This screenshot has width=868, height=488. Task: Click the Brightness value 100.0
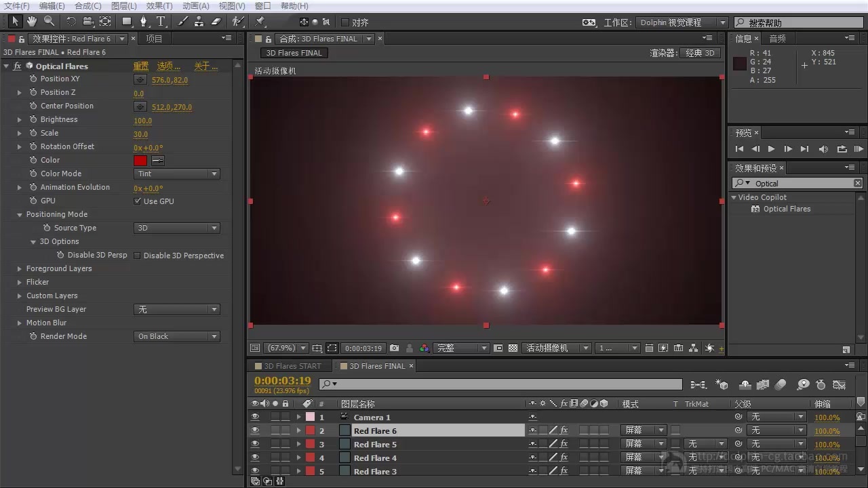coord(143,121)
